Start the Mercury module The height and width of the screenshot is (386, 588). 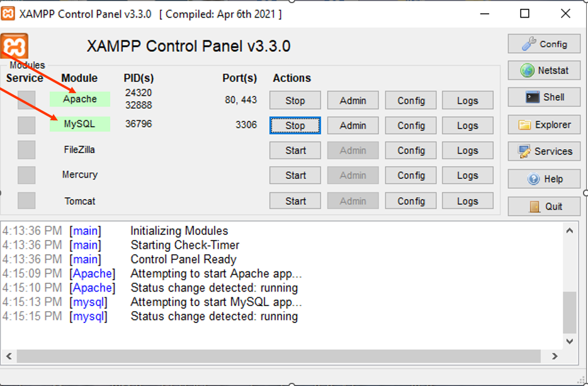point(295,175)
